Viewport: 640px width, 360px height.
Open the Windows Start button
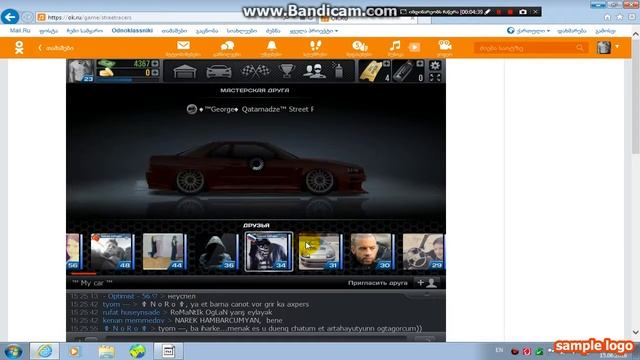(13, 351)
